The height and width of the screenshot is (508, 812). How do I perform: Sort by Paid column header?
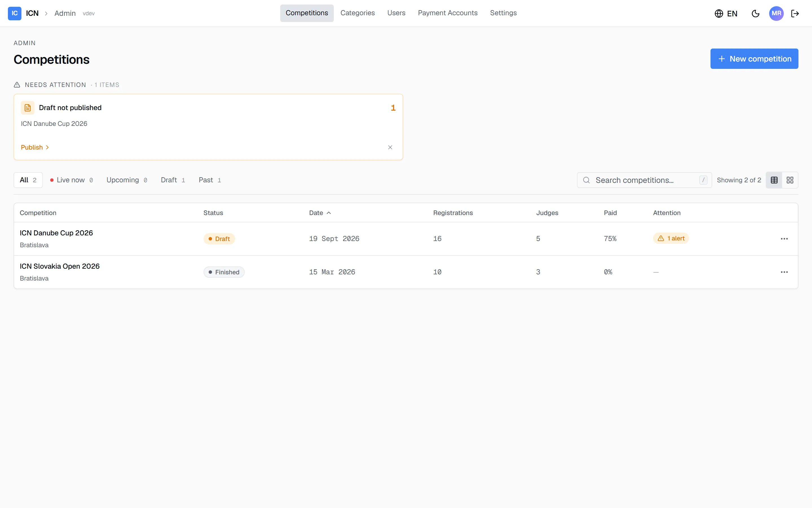click(x=610, y=213)
